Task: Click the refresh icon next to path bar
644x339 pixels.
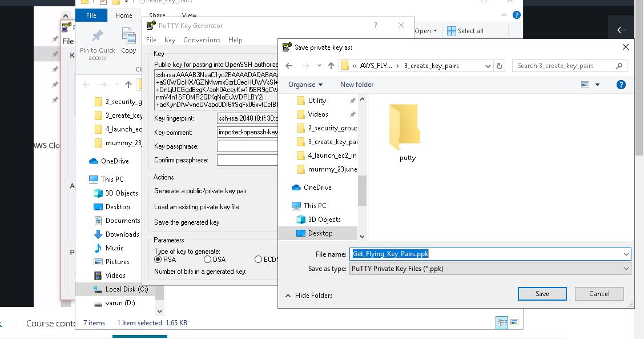Action: (x=500, y=66)
